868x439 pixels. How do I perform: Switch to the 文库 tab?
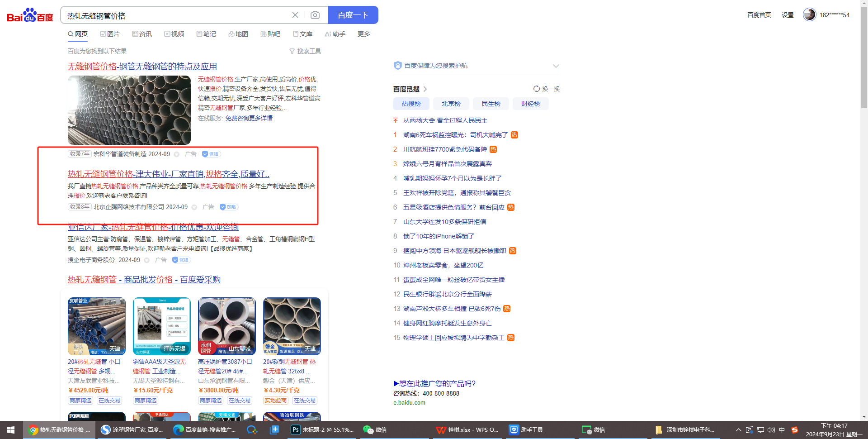(302, 34)
